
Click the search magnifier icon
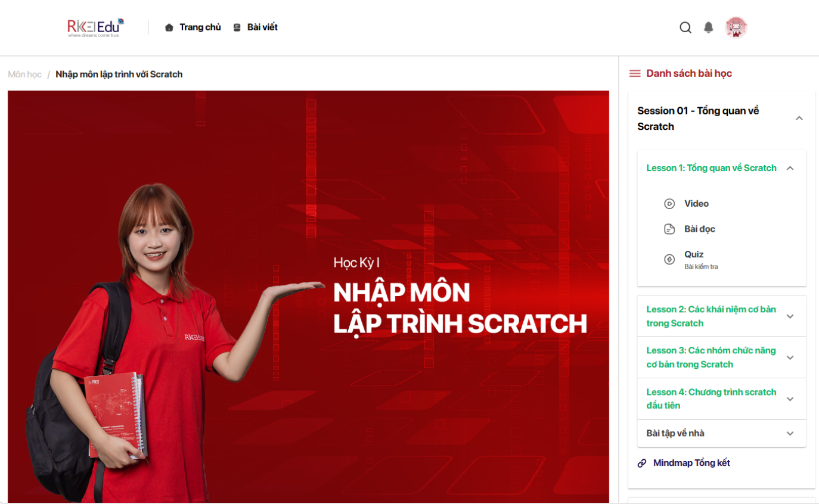click(685, 27)
